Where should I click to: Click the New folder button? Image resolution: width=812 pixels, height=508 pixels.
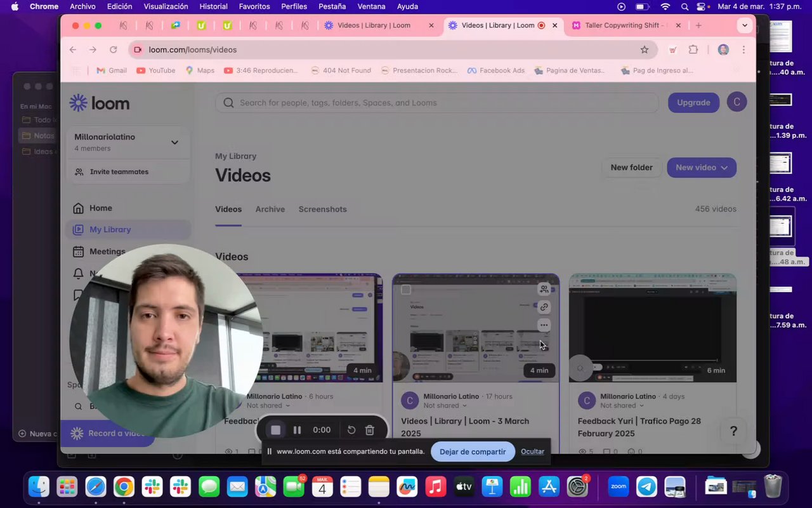pos(631,167)
